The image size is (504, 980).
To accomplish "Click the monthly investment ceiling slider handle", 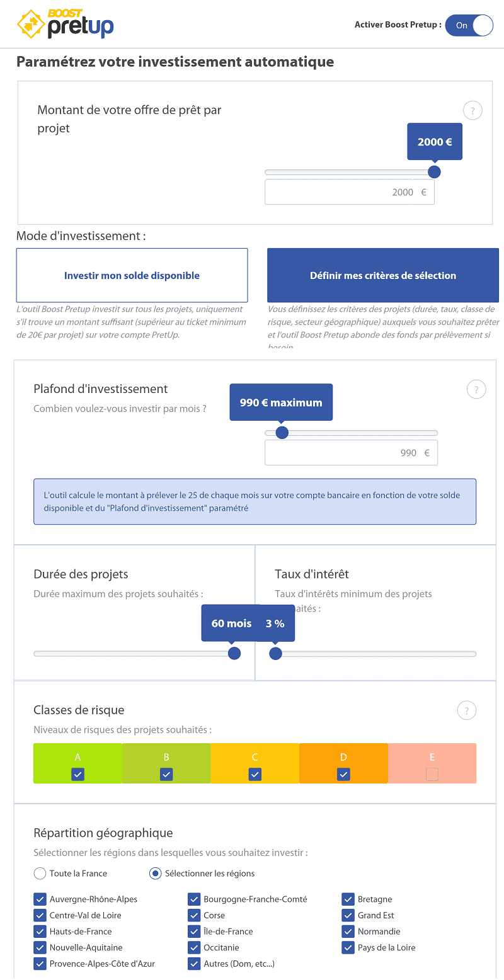I will tap(282, 433).
